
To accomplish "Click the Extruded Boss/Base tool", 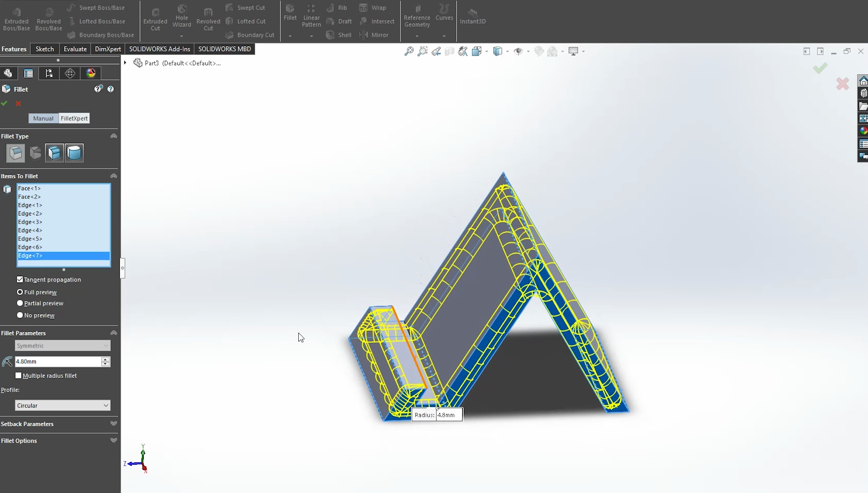I will click(x=16, y=19).
